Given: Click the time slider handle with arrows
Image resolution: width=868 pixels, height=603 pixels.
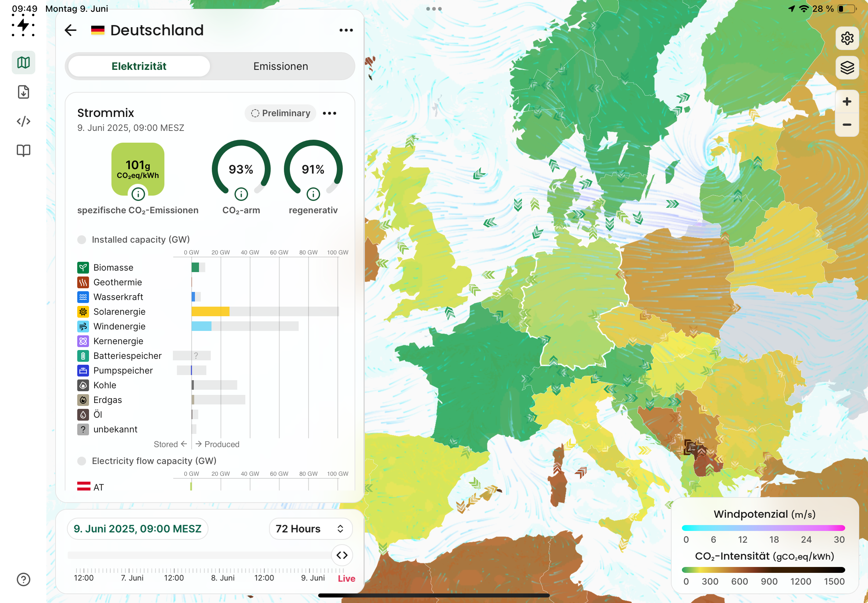Looking at the screenshot, I should pyautogui.click(x=342, y=555).
